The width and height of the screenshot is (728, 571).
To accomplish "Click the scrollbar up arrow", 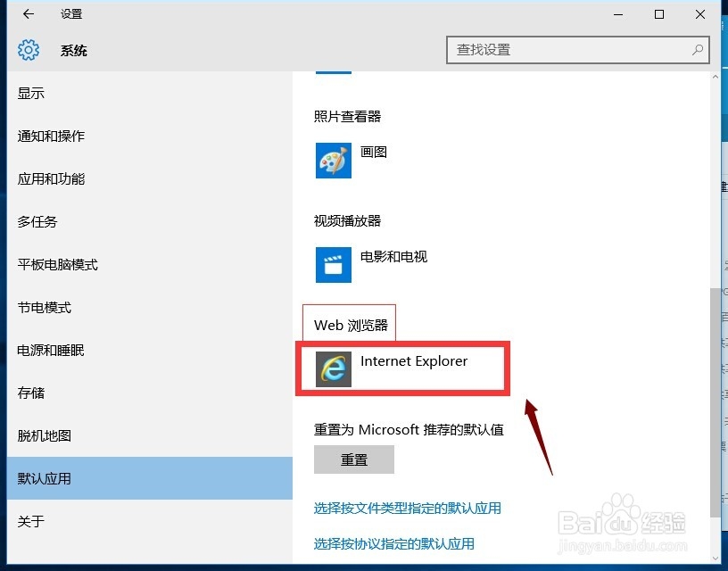I will [x=715, y=77].
